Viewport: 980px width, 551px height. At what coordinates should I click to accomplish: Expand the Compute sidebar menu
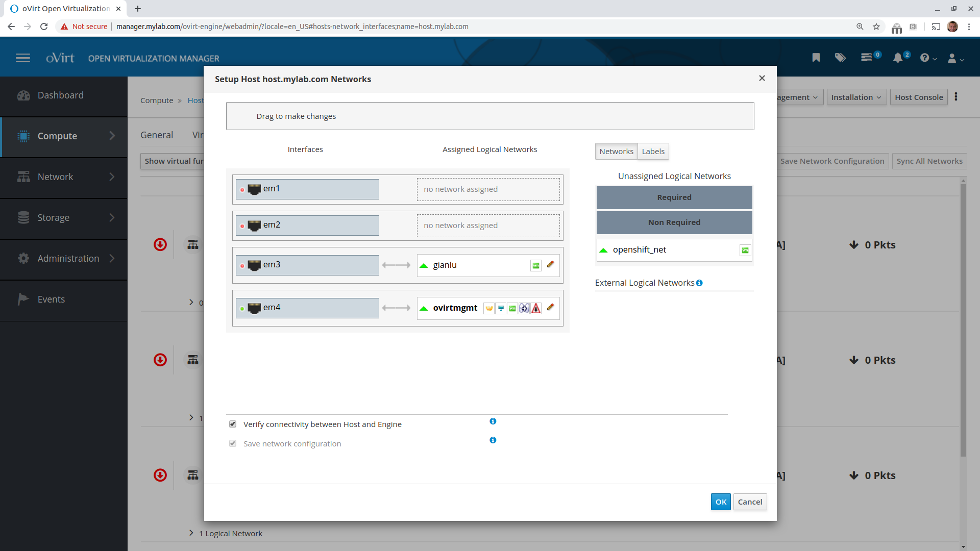point(64,136)
